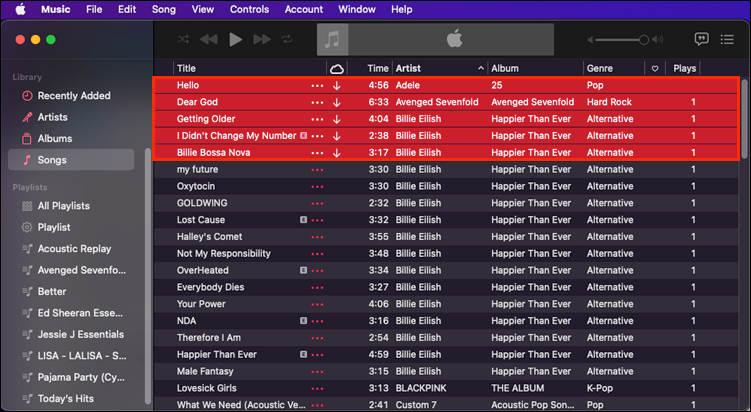Open more options for Halley's Comet
The image size is (751, 412).
(x=317, y=237)
